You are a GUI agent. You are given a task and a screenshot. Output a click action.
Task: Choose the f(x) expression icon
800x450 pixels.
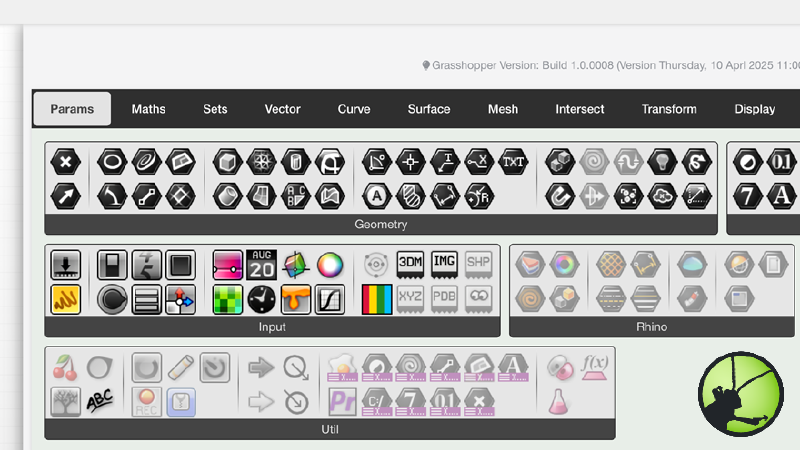pos(595,367)
